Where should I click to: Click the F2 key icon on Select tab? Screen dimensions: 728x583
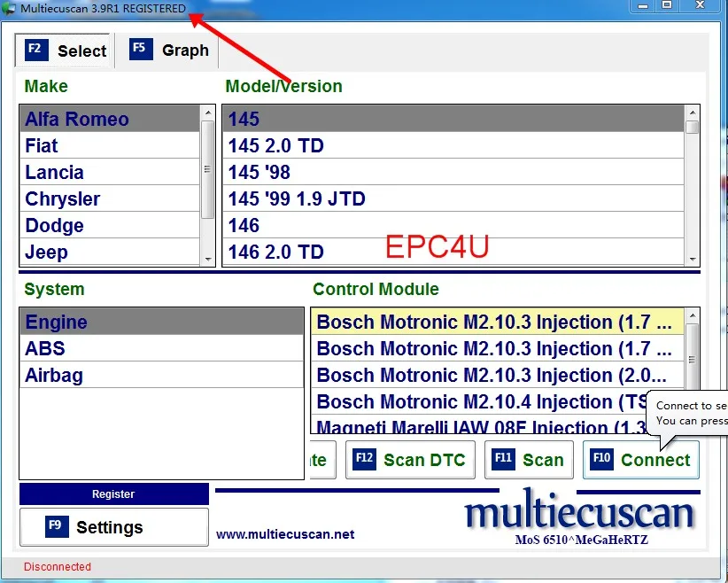pyautogui.click(x=36, y=50)
